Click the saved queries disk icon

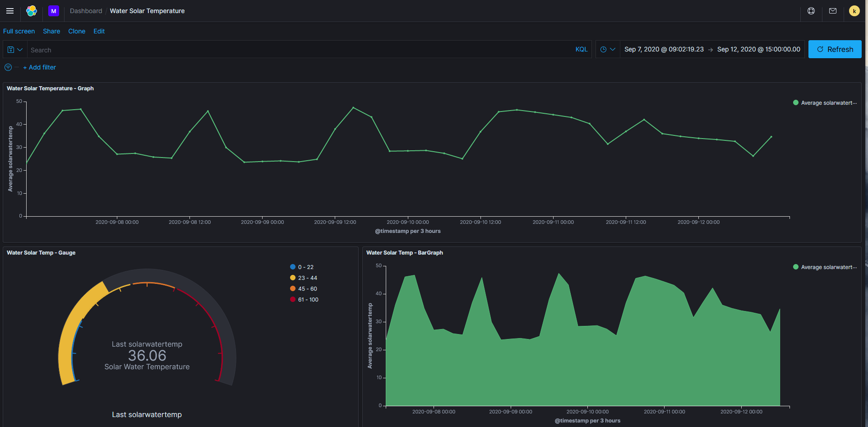click(x=11, y=49)
